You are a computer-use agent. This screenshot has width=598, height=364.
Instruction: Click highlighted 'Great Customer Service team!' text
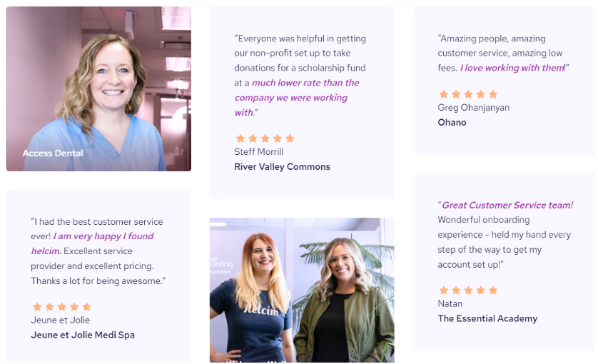pyautogui.click(x=507, y=206)
